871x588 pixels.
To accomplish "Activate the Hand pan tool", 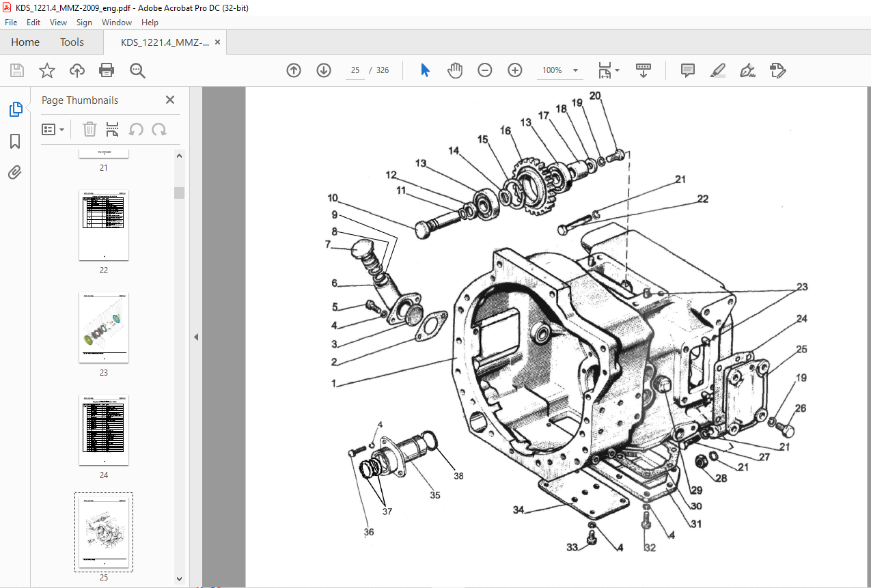I will [455, 70].
